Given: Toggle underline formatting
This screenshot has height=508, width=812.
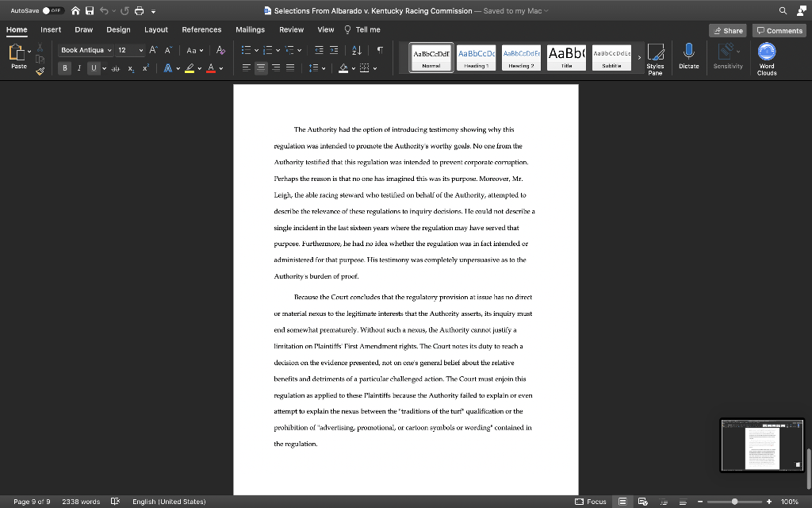Looking at the screenshot, I should tap(94, 68).
